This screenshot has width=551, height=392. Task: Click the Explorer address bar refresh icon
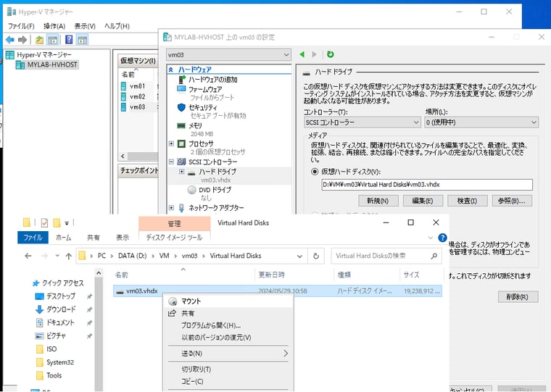coord(316,256)
